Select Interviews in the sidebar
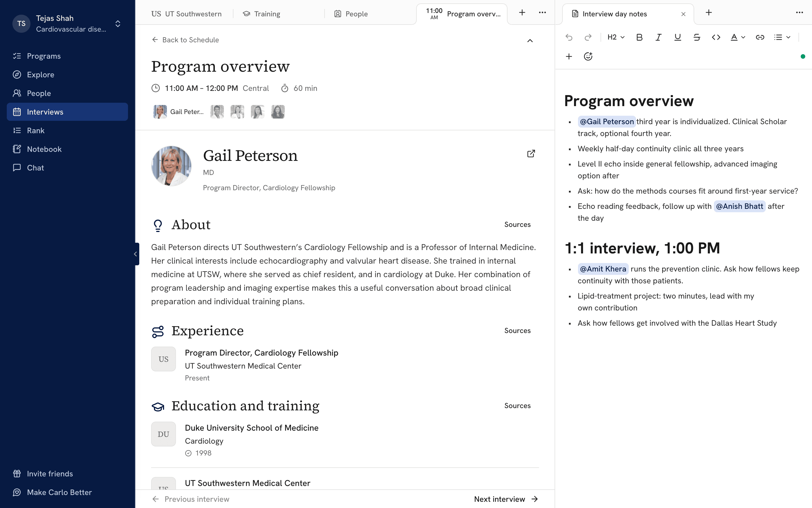Image resolution: width=812 pixels, height=508 pixels. click(67, 112)
